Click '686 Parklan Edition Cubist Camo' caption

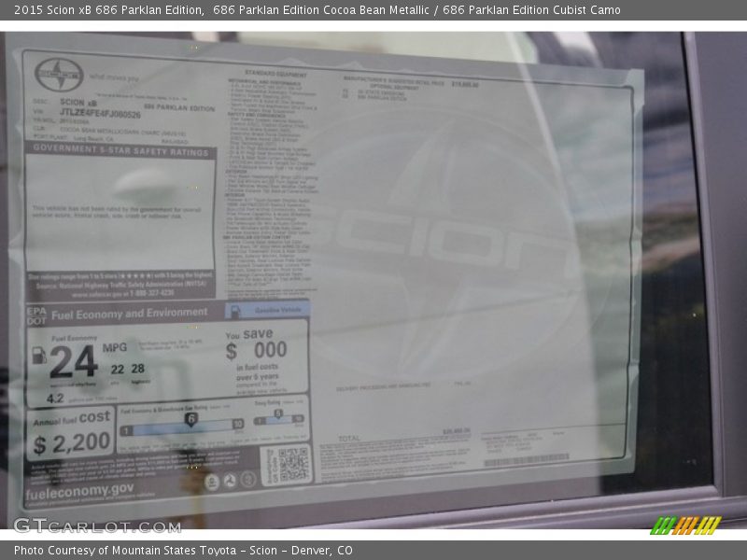[531, 10]
